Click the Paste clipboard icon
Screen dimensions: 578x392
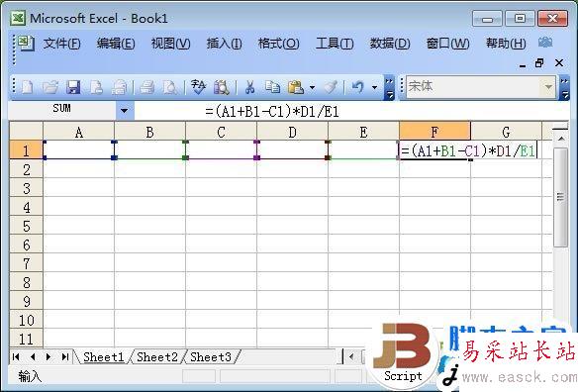pos(296,87)
